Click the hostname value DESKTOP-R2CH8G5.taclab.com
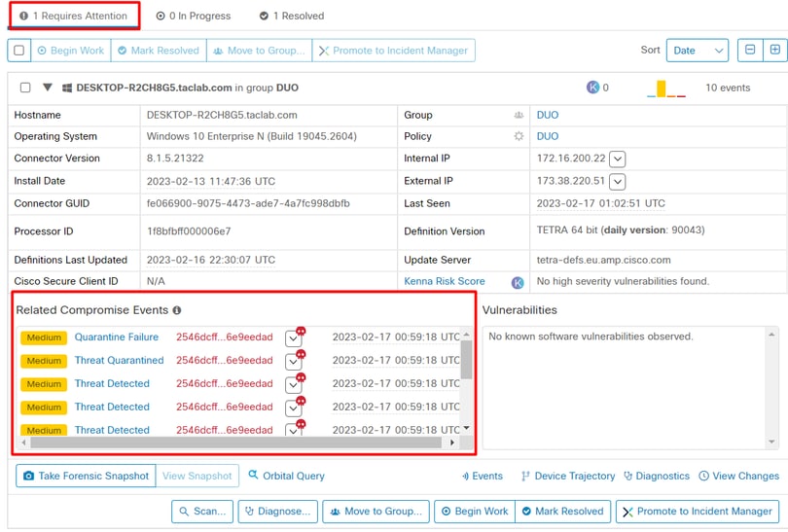Image resolution: width=788 pixels, height=532 pixels. click(x=222, y=115)
